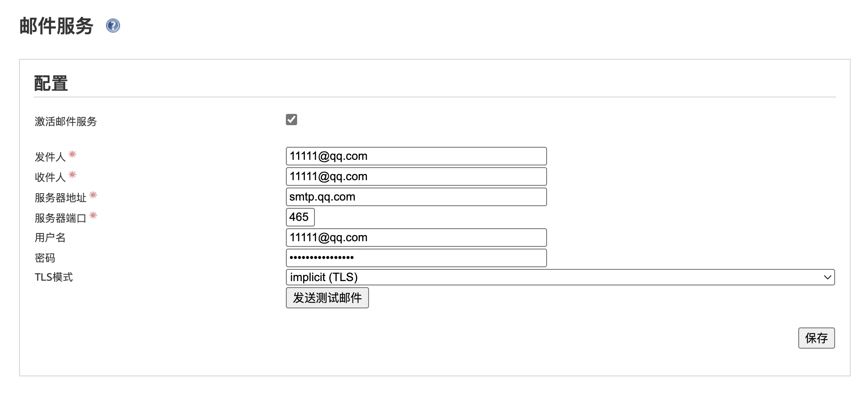Expand the TLS模式 dropdown showing implicit (TLS)
Image resolution: width=868 pixels, height=395 pixels.
tap(560, 277)
